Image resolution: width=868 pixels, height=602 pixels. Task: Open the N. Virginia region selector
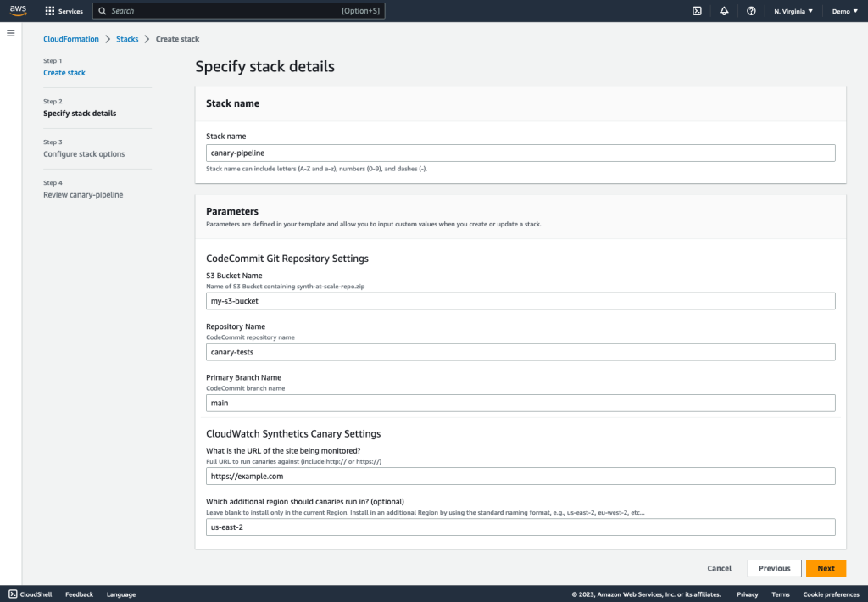pos(793,11)
